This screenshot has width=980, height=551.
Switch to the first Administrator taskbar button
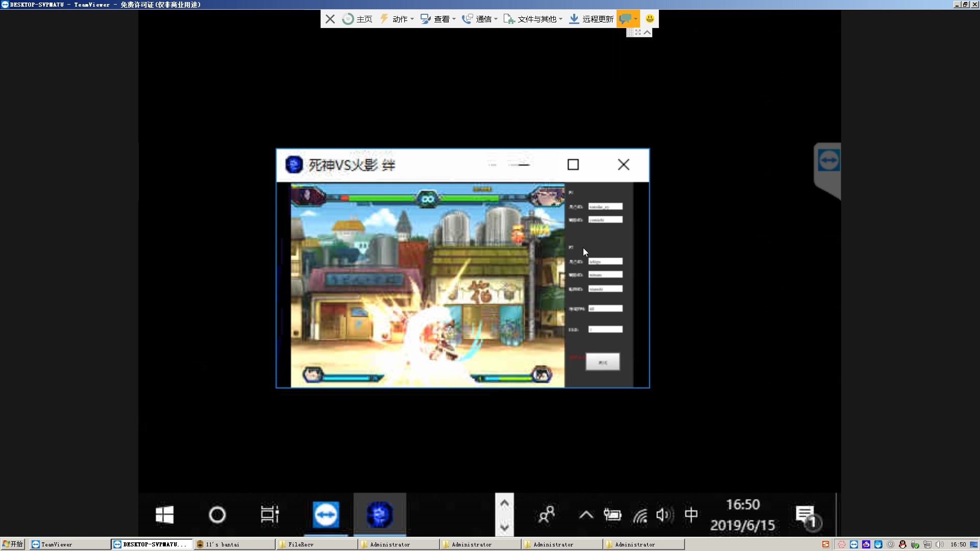click(x=398, y=544)
